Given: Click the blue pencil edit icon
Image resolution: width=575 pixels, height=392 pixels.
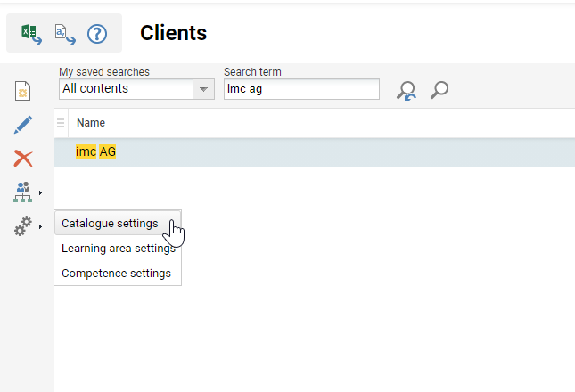Looking at the screenshot, I should click(x=23, y=125).
